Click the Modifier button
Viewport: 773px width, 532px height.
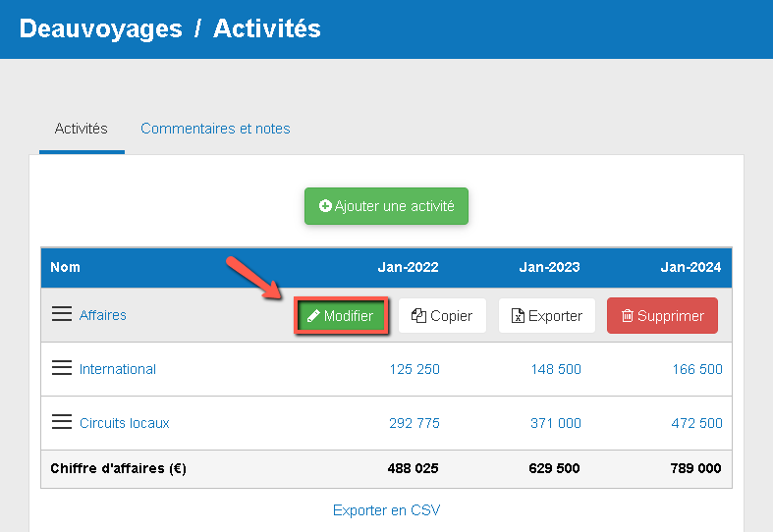tap(341, 316)
